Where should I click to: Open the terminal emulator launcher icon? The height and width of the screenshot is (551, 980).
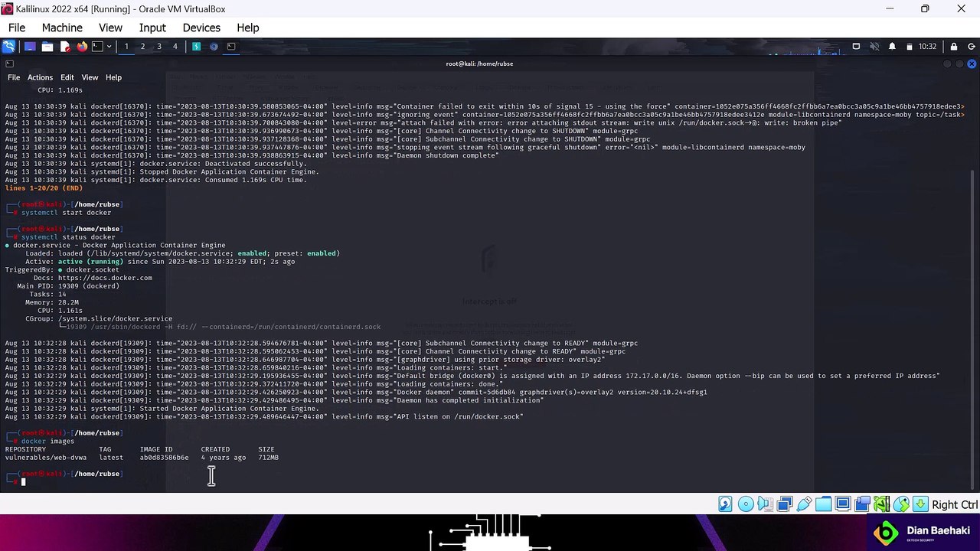coord(97,47)
